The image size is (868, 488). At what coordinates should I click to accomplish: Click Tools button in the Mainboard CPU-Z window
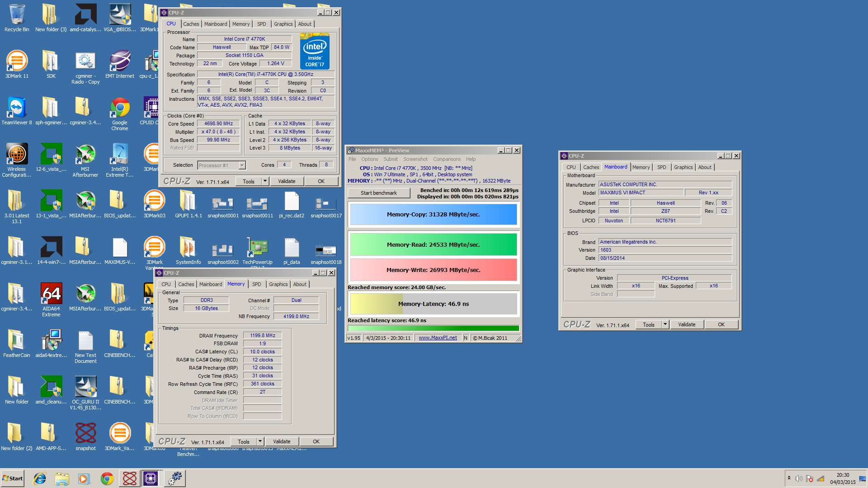click(649, 324)
